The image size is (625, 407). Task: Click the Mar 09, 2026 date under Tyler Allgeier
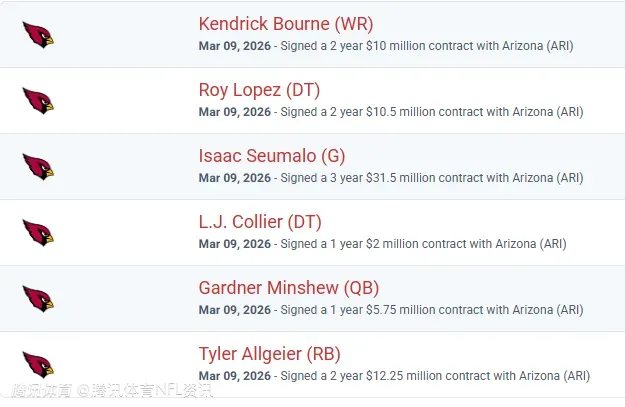click(x=235, y=376)
